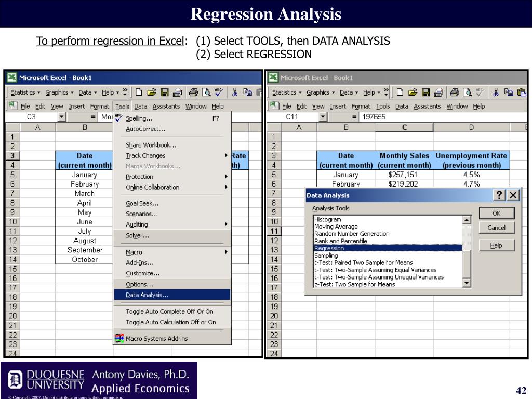The height and width of the screenshot is (399, 532).
Task: Open Statistics dropdown in left Excel toolbar
Action: pos(25,92)
